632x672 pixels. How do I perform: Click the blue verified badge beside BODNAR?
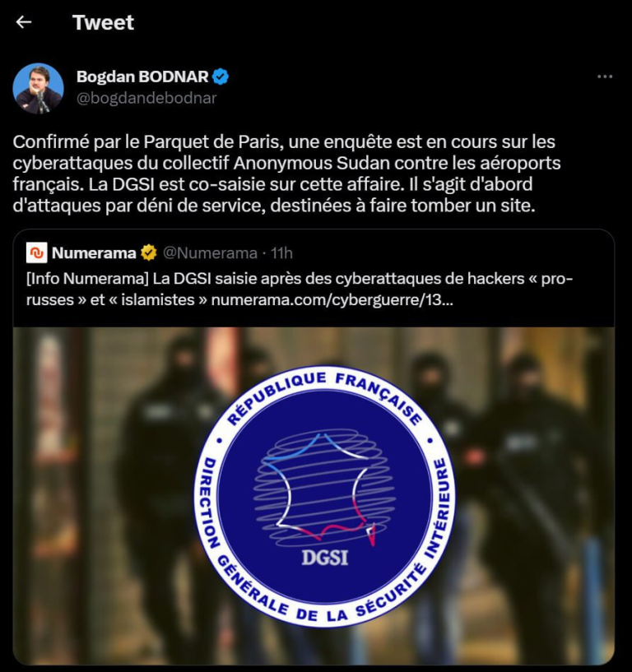click(x=221, y=76)
